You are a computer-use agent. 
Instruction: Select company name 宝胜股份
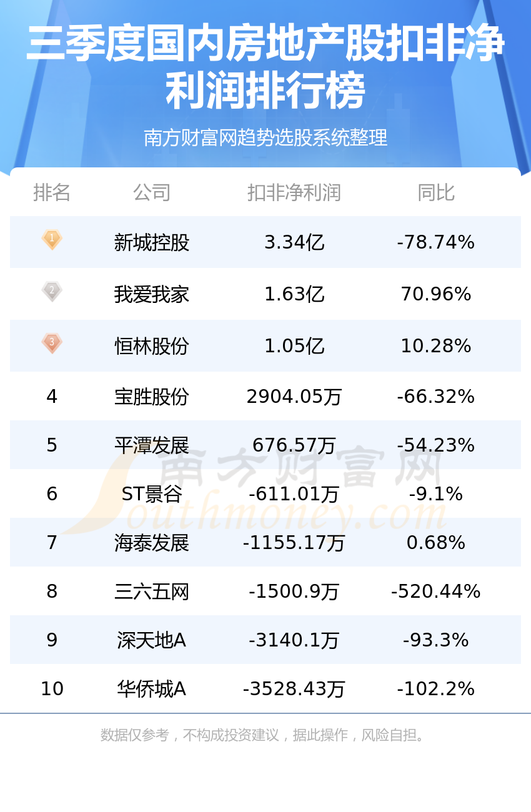pyautogui.click(x=152, y=397)
